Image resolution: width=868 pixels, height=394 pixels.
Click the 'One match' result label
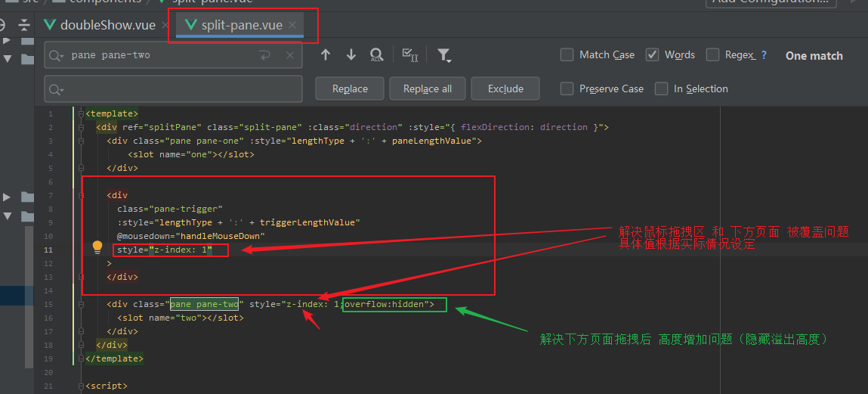pyautogui.click(x=814, y=55)
